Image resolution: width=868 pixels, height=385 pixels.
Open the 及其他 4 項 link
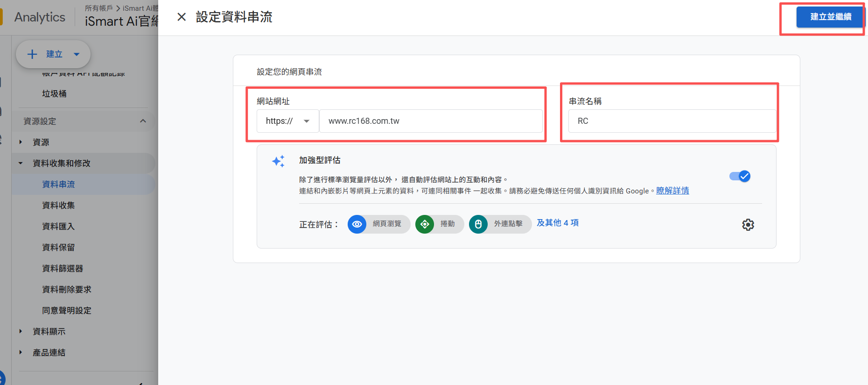tap(557, 223)
